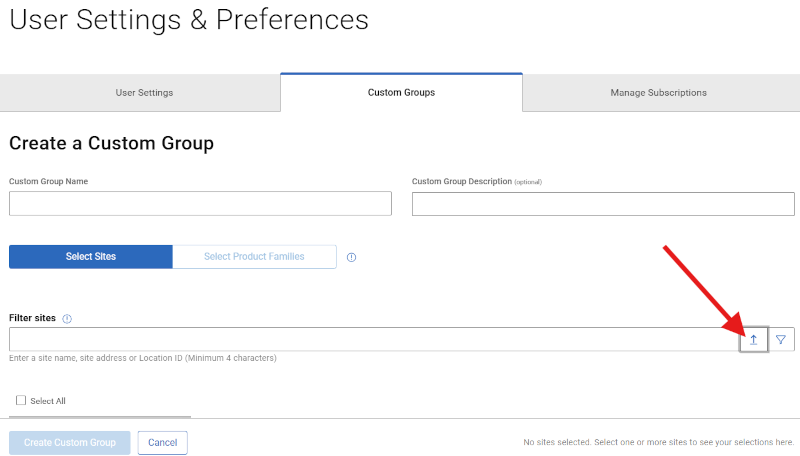The width and height of the screenshot is (800, 456).
Task: Click info icon next to Filter sites
Action: tap(67, 319)
